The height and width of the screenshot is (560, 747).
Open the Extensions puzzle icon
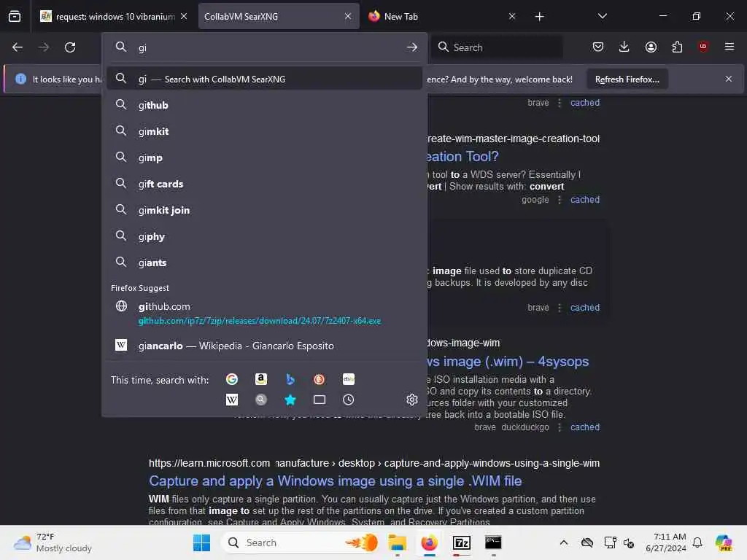pyautogui.click(x=677, y=47)
